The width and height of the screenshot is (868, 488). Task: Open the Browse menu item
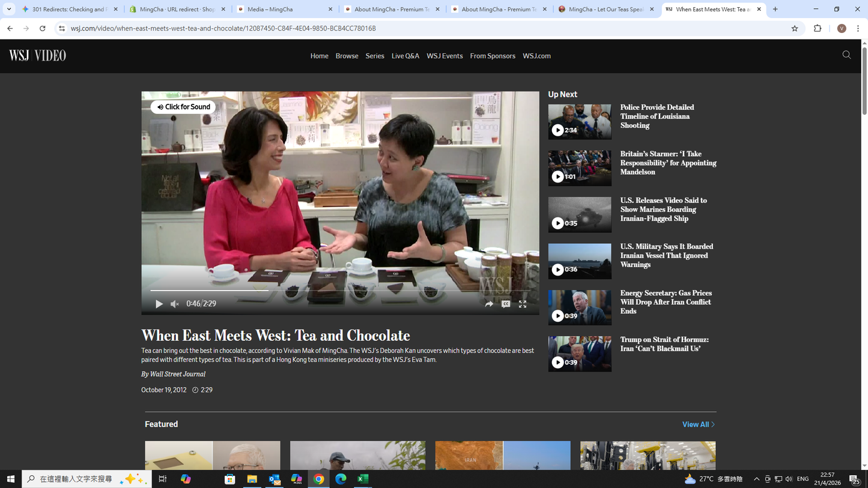tap(347, 56)
